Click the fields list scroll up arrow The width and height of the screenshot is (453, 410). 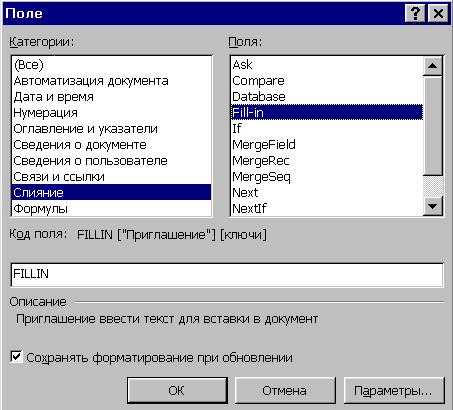[433, 66]
